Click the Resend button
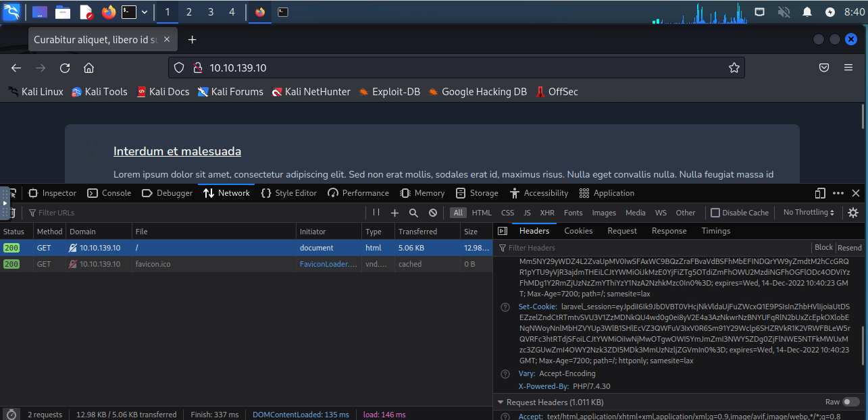 click(850, 248)
